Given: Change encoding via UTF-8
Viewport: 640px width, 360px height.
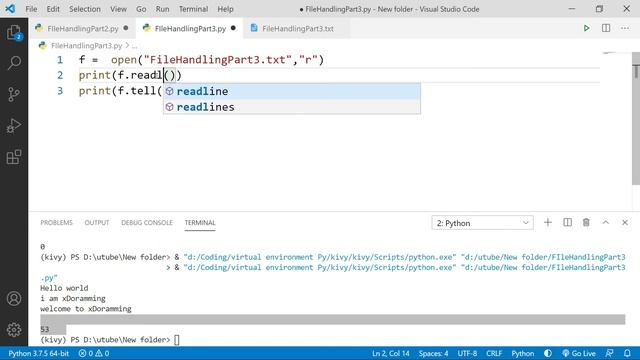Looking at the screenshot, I should [x=467, y=353].
